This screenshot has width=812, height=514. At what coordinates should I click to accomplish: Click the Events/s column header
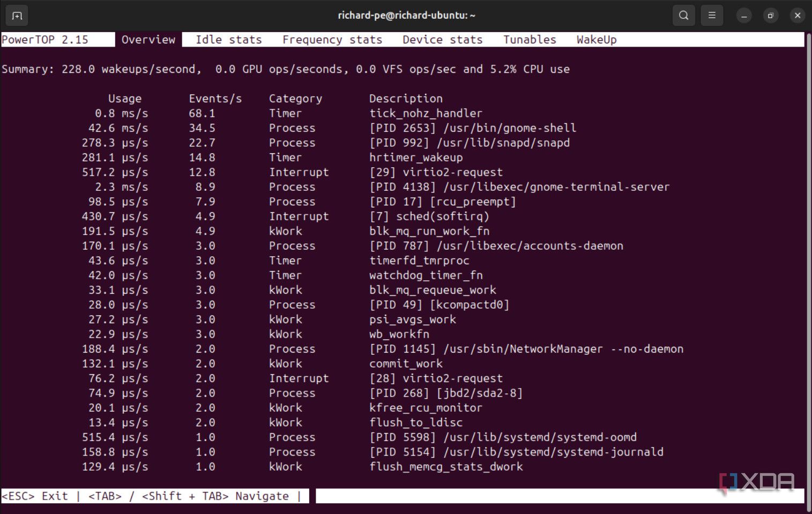click(215, 99)
